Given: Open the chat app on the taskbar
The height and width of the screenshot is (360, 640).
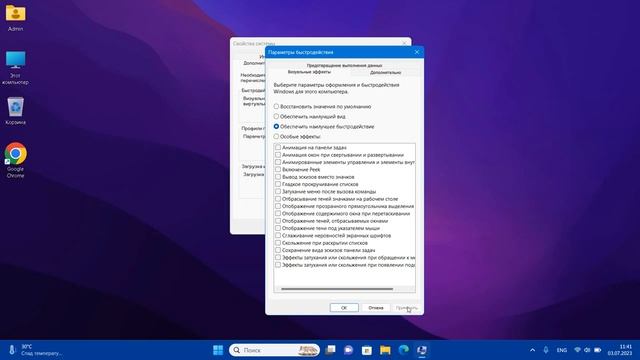Looking at the screenshot, I should click(348, 350).
